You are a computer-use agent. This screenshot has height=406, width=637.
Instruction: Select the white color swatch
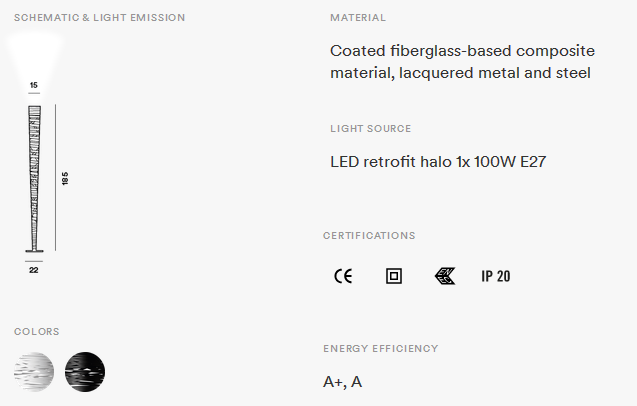pyautogui.click(x=34, y=372)
